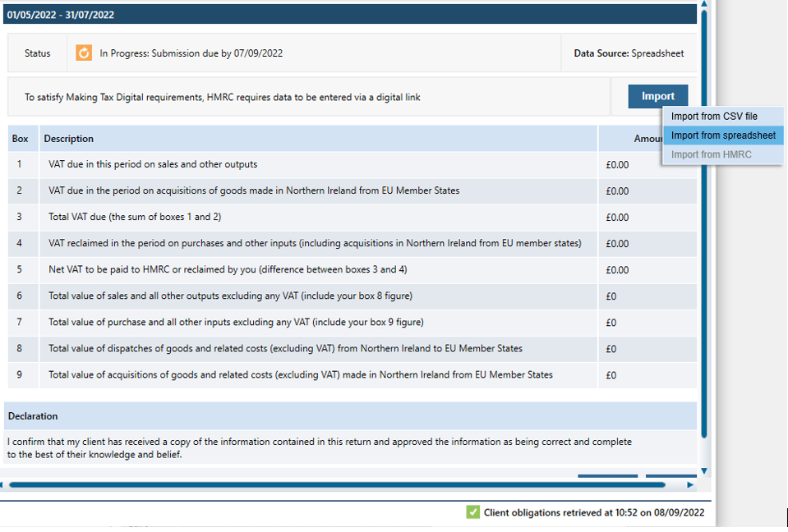
Task: Click the Data Source: Spreadsheet label
Action: pyautogui.click(x=629, y=53)
